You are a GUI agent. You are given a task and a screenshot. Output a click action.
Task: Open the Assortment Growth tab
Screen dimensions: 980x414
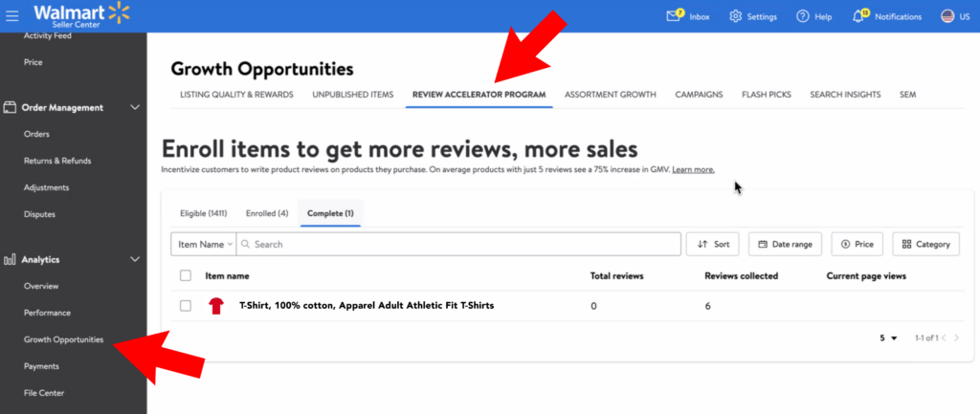click(611, 95)
